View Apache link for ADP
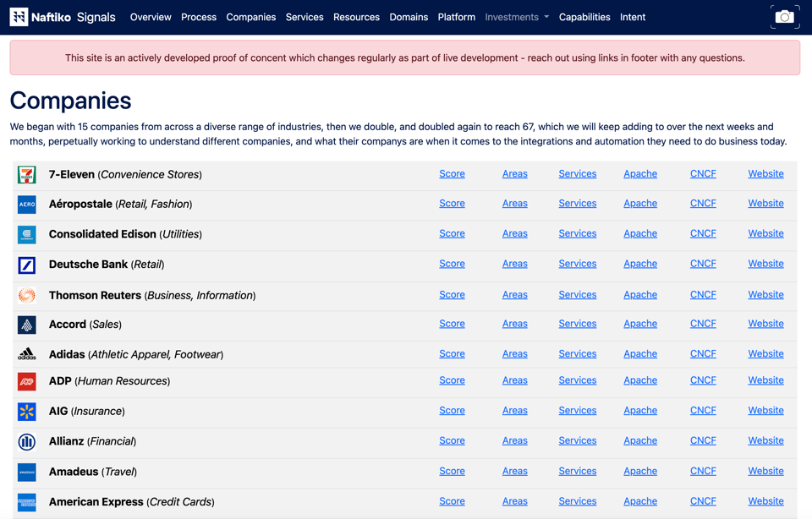 pos(640,380)
